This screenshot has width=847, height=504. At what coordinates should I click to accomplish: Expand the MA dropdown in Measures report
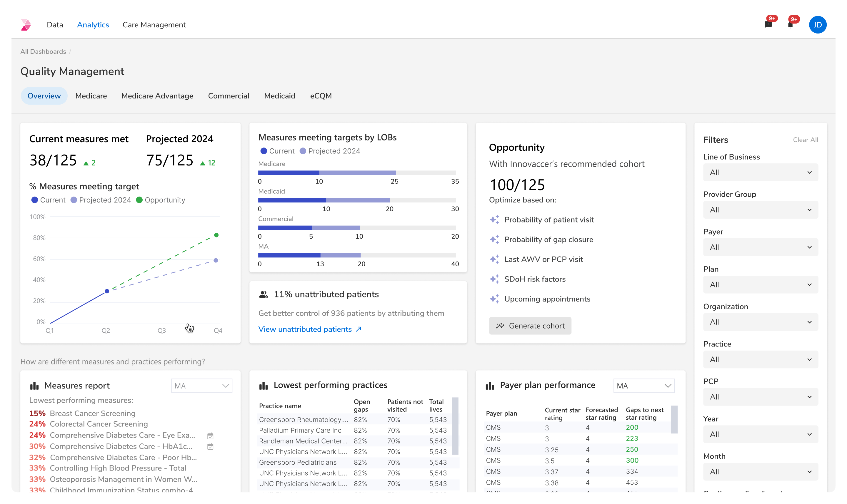click(x=201, y=386)
